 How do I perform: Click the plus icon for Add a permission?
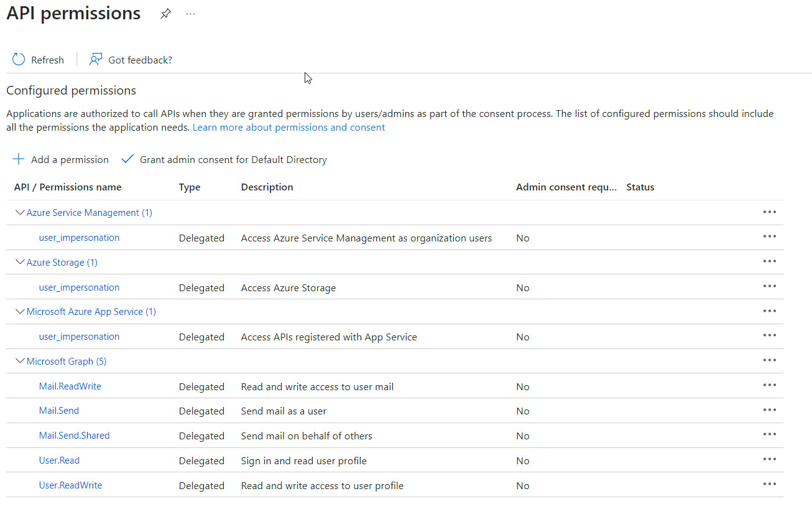tap(19, 159)
